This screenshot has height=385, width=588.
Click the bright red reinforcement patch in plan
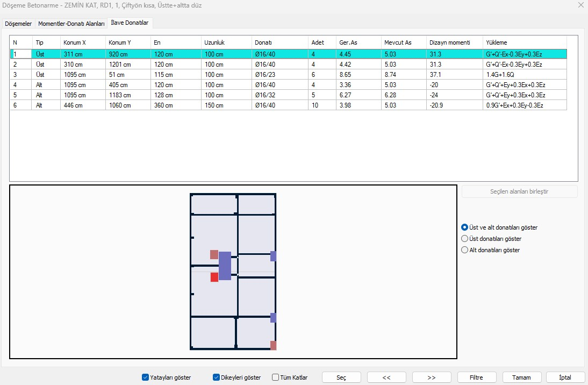214,277
